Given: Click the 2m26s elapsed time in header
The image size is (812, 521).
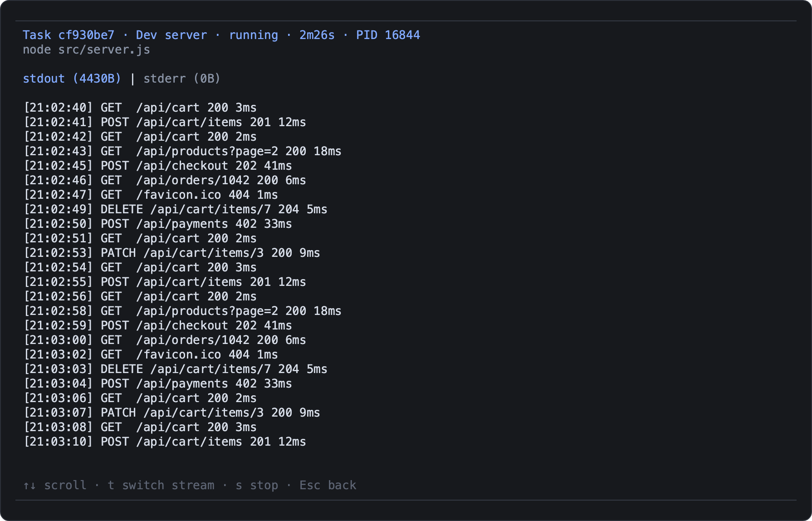Looking at the screenshot, I should [x=317, y=35].
